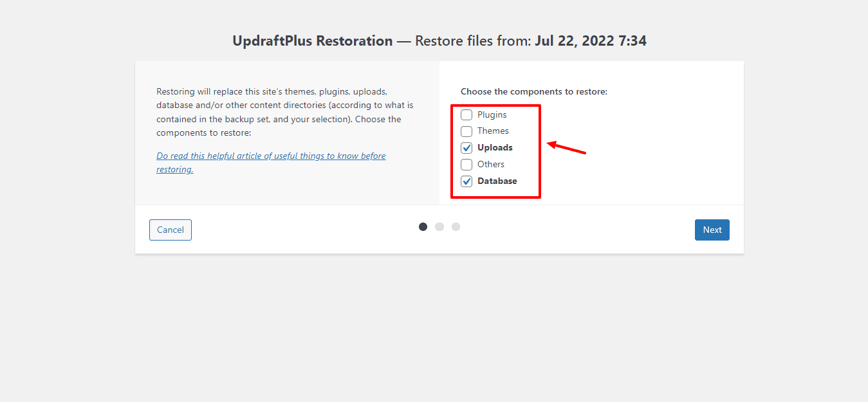Select the first dark step indicator dot
This screenshot has width=868, height=402.
tap(423, 226)
